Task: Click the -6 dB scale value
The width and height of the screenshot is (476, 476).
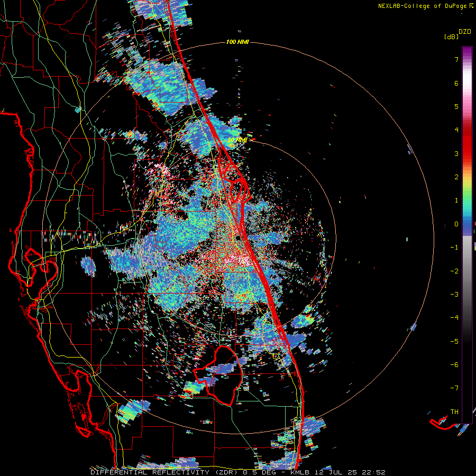Action: [x=454, y=365]
